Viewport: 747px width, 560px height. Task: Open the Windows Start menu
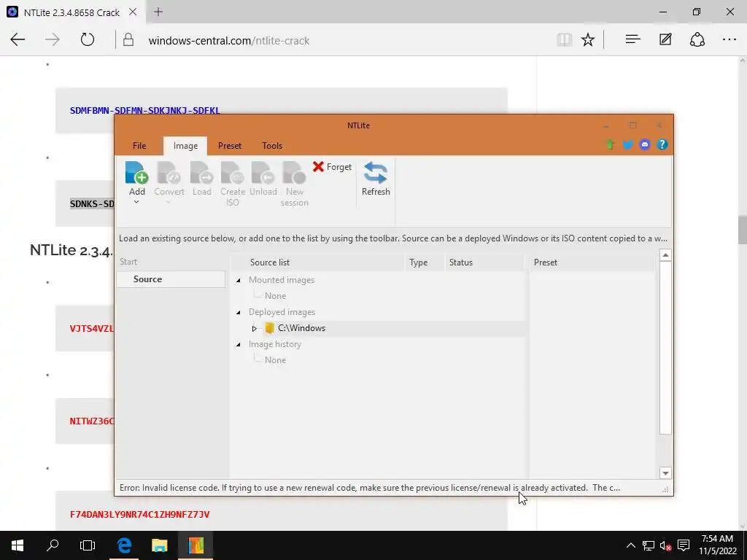click(18, 545)
